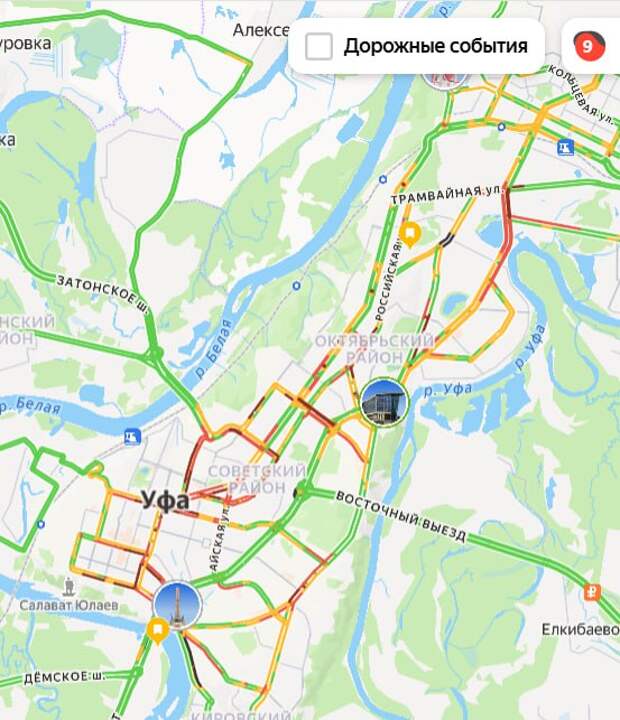This screenshot has height=720, width=620.
Task: Select the yellow bookmark near Российская street
Action: (x=411, y=234)
